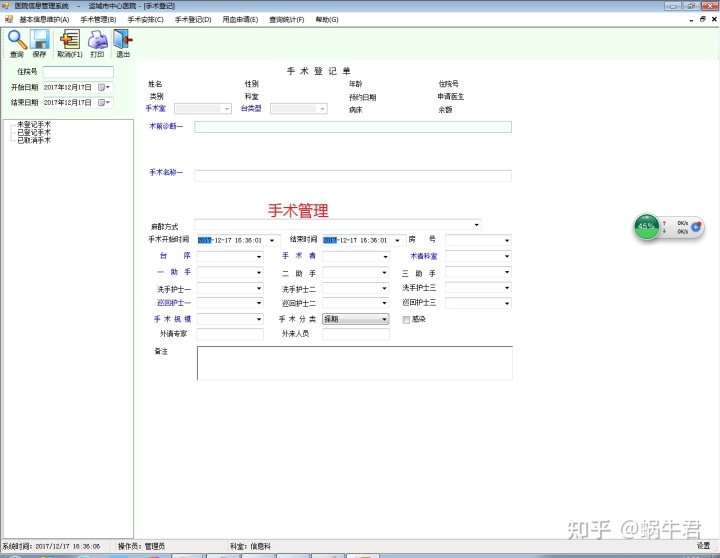Viewport: 720px width, 558px height.
Task: Open the 帮助(G) menu
Action: coord(326,19)
